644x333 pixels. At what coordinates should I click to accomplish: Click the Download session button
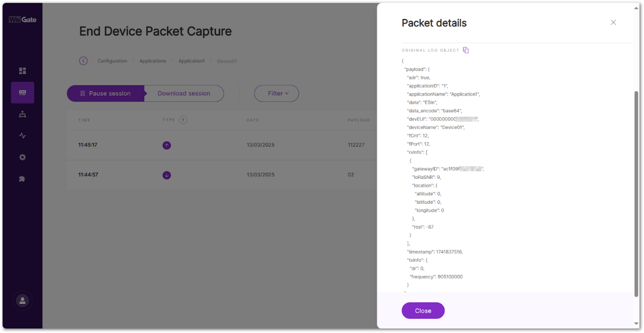click(184, 93)
